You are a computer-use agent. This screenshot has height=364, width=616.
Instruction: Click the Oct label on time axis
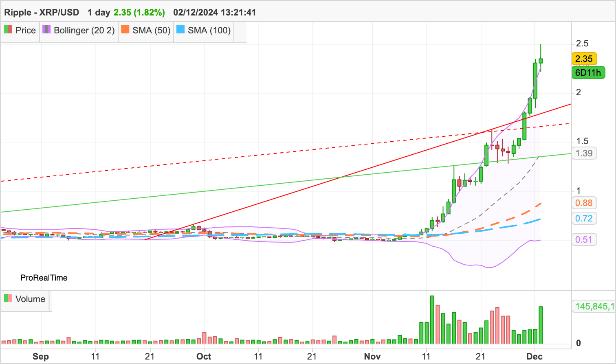click(204, 357)
